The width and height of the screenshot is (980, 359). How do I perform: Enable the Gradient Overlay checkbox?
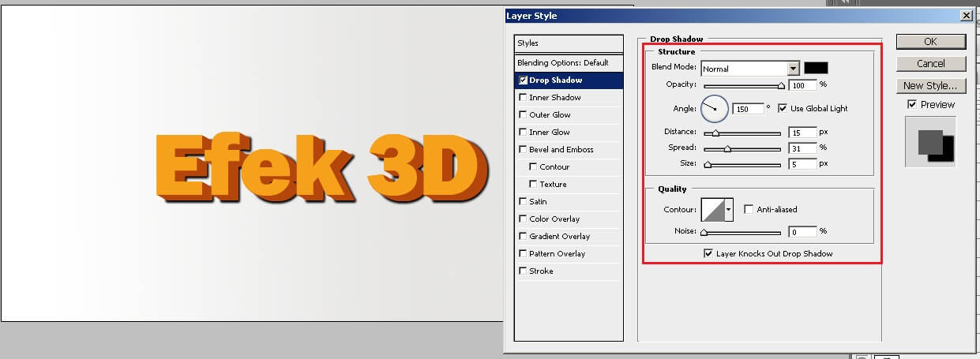coord(523,237)
